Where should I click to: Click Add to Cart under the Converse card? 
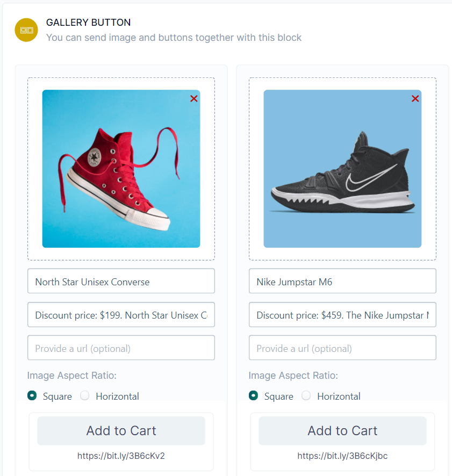(121, 431)
